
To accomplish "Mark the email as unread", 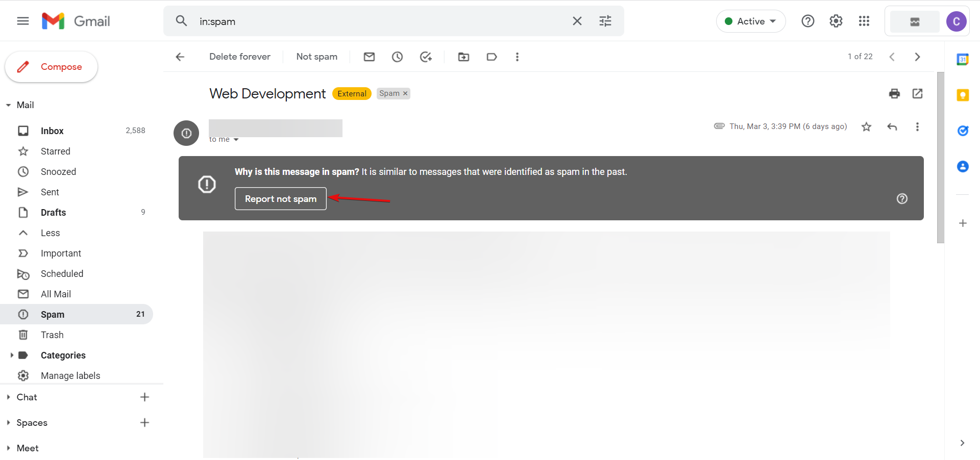I will point(369,57).
